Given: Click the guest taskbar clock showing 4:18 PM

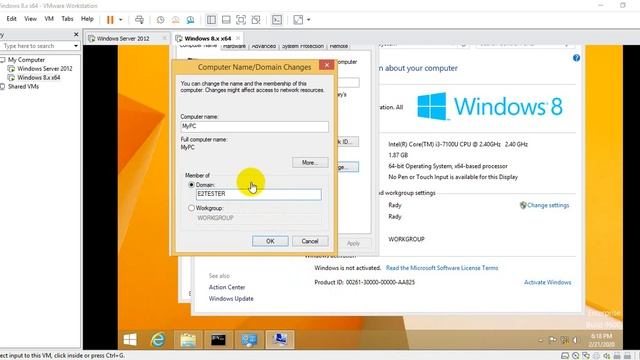Looking at the screenshot, I should (x=602, y=340).
